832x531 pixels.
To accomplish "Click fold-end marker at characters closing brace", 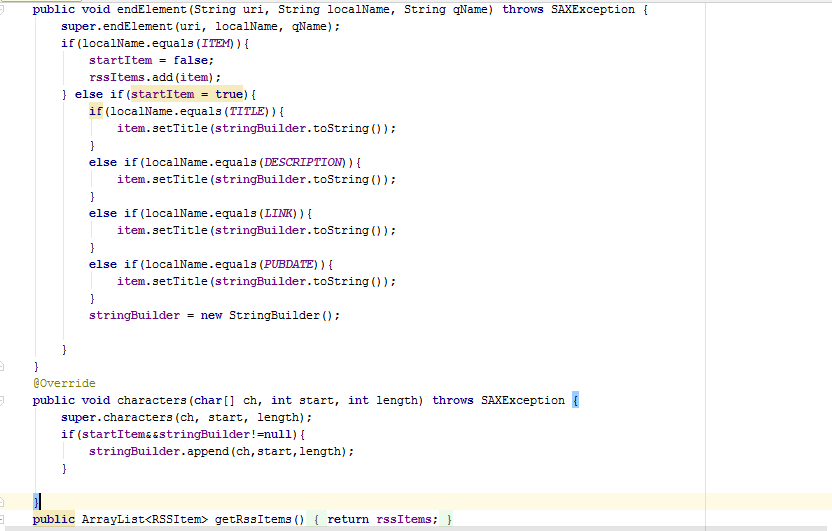I will 5,499.
